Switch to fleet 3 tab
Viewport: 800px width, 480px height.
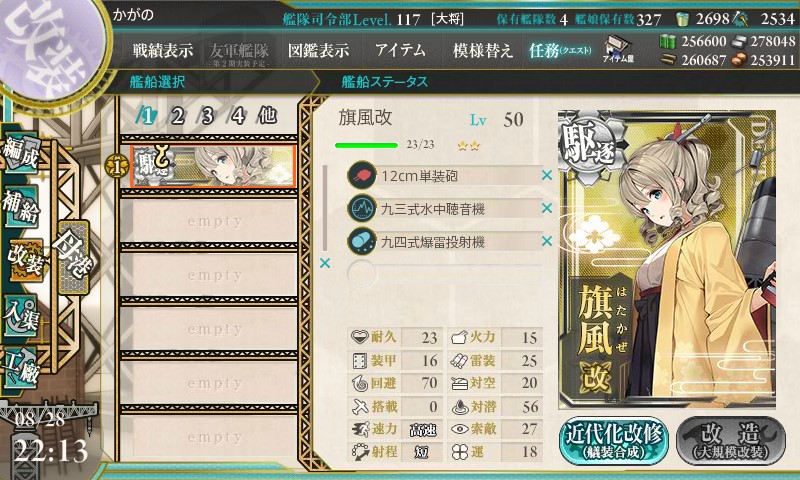tap(207, 116)
